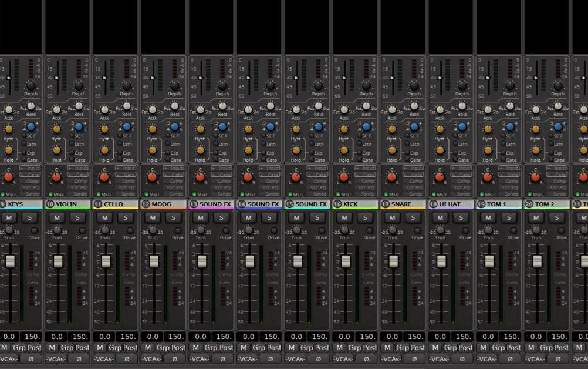Click the Ø phase button on CELLO strip
This screenshot has width=588, height=369.
(127, 359)
